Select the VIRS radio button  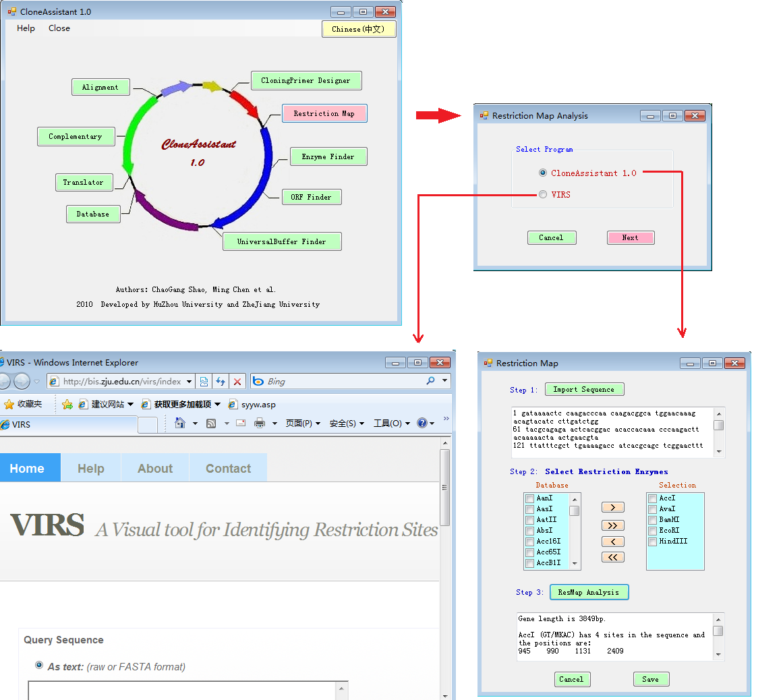(x=543, y=195)
